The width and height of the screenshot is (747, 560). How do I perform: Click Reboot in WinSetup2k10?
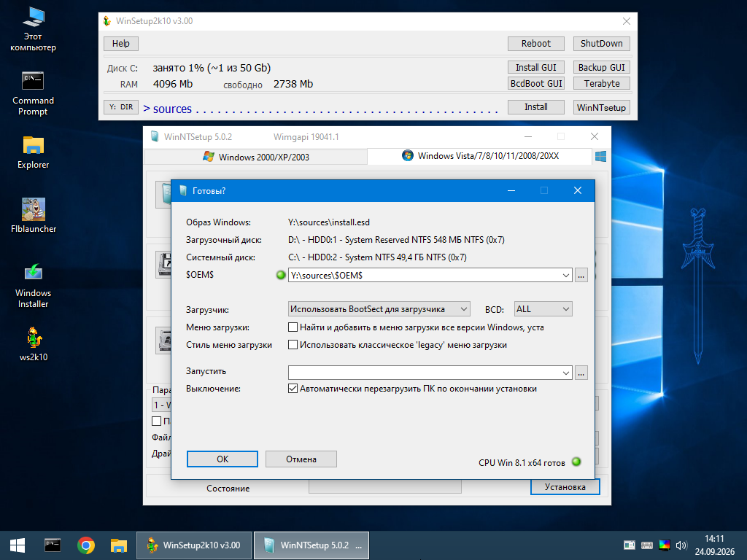click(536, 43)
